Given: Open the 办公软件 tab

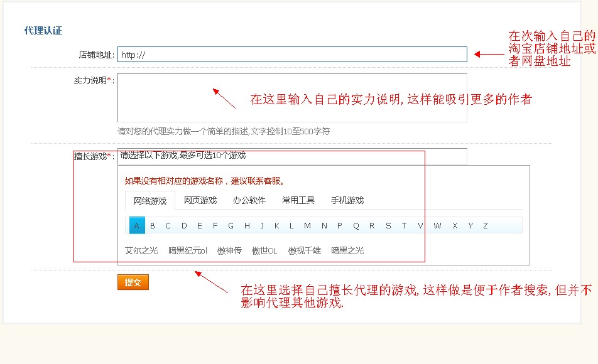Looking at the screenshot, I should click(249, 200).
